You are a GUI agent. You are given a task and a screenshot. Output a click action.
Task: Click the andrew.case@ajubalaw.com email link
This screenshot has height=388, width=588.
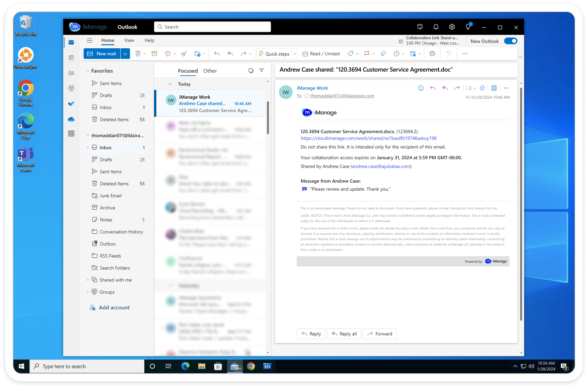pyautogui.click(x=381, y=167)
